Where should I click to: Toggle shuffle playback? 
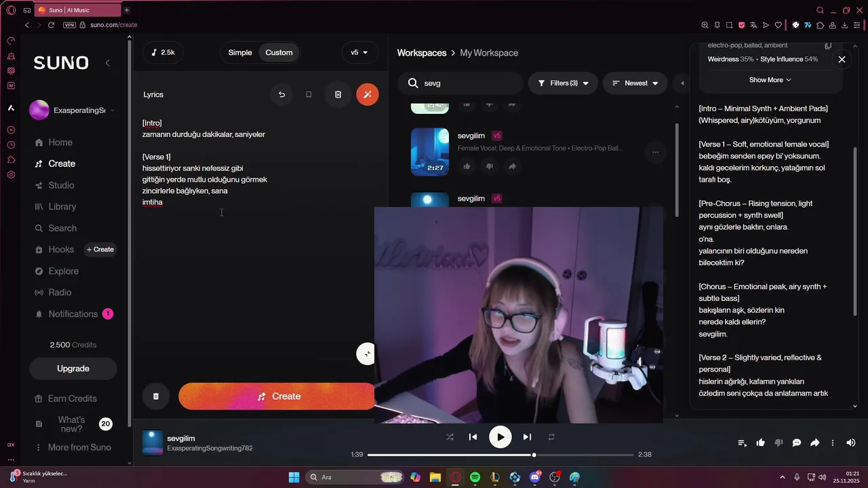[x=450, y=437]
